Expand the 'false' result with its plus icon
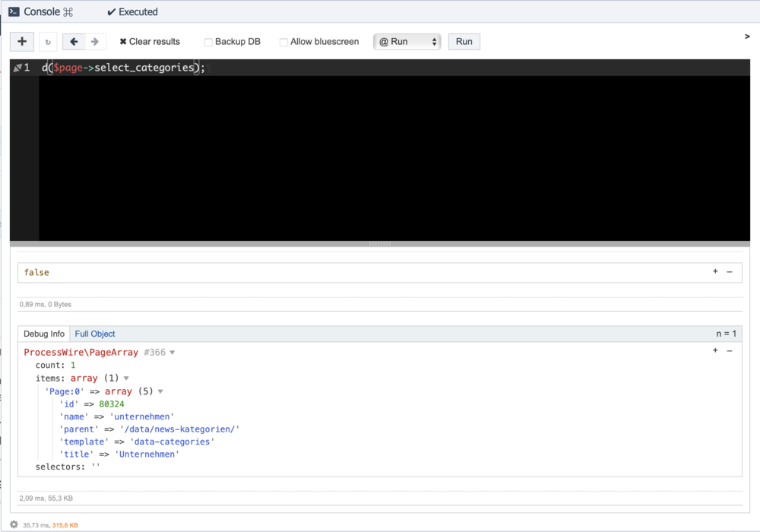 point(715,271)
